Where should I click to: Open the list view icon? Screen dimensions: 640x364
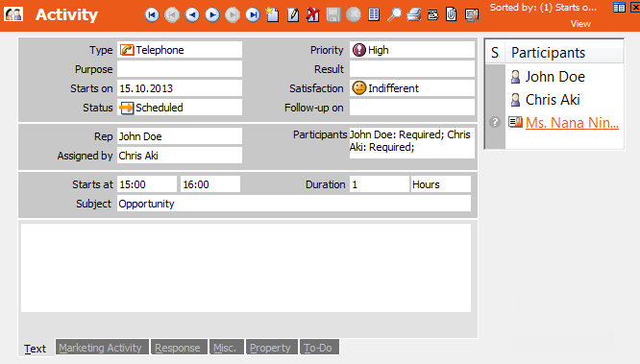tap(374, 15)
